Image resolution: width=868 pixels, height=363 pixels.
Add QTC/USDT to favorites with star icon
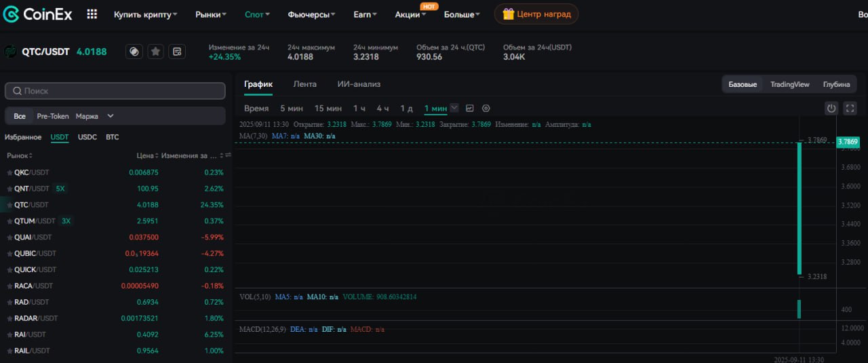[156, 52]
